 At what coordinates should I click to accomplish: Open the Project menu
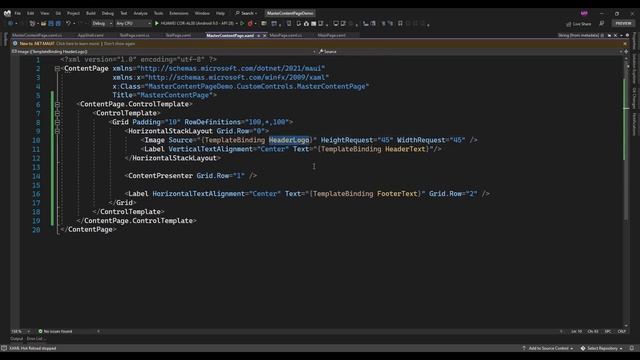73,13
